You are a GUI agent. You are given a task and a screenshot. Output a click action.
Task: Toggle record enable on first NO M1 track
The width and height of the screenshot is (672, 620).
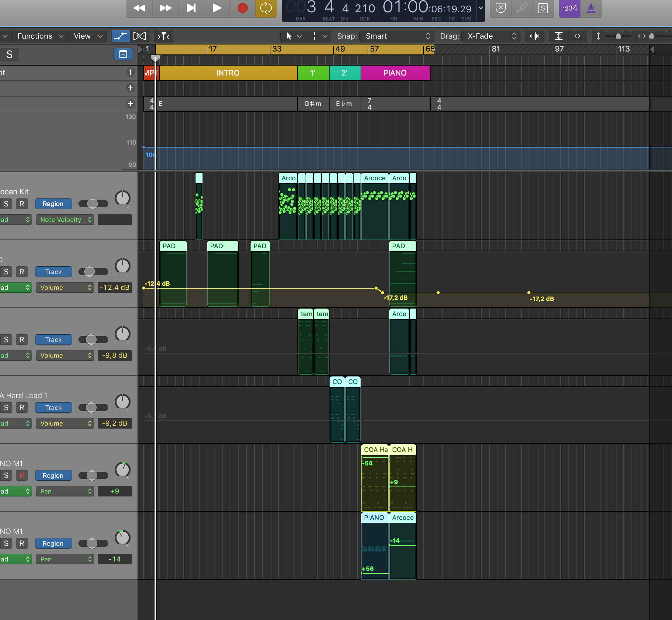click(22, 475)
